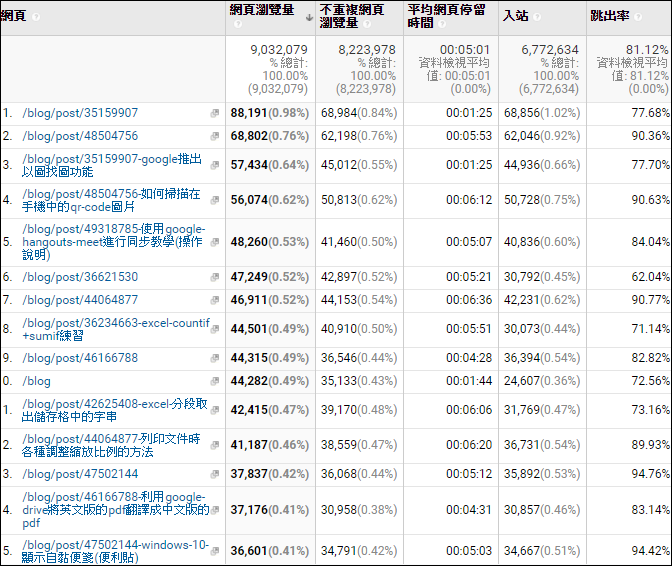Open link 36234663-excel-countif+sumif練習
The width and height of the screenshot is (672, 566).
[116, 329]
